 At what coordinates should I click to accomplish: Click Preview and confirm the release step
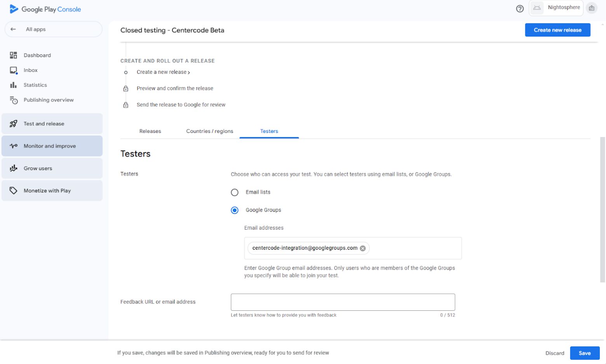click(x=175, y=89)
